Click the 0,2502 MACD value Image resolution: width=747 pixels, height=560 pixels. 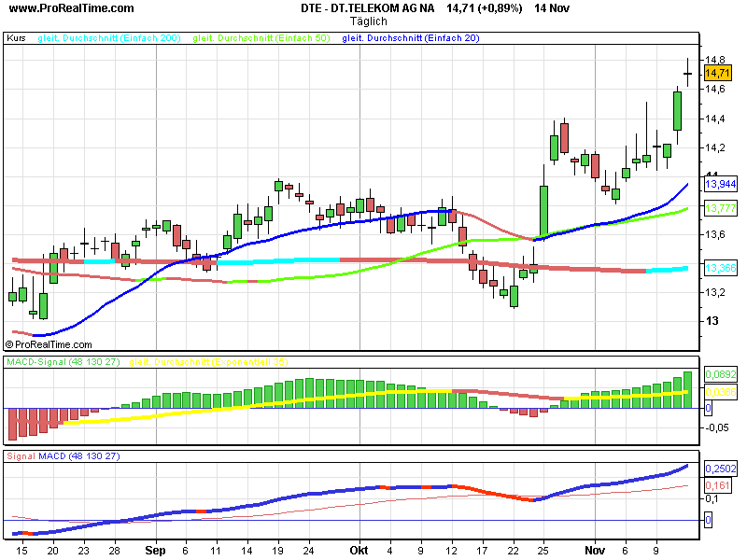[721, 469]
